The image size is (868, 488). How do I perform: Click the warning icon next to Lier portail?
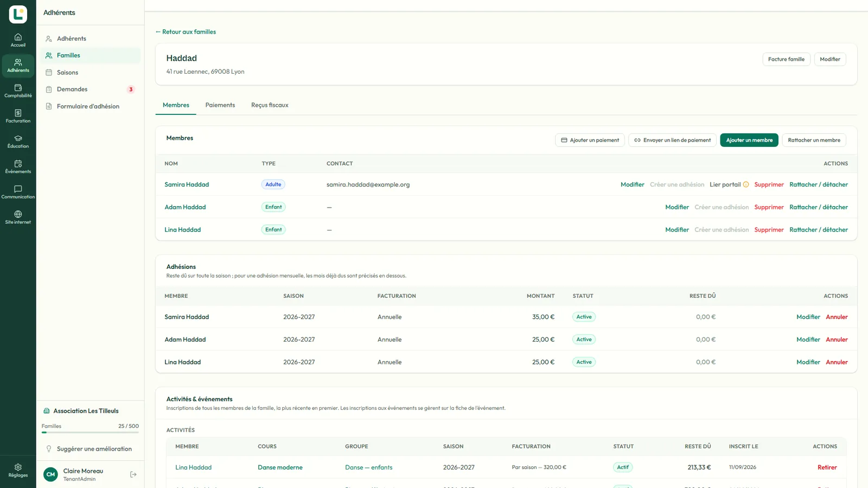(746, 184)
